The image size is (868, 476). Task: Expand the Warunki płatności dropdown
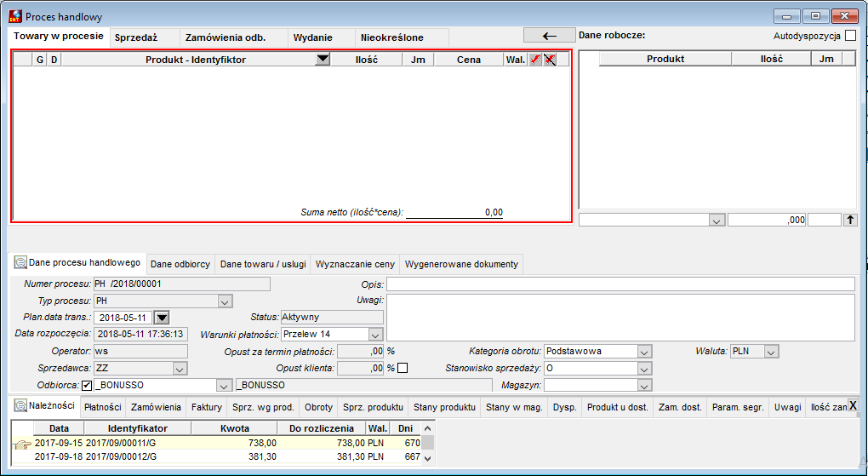coord(375,335)
